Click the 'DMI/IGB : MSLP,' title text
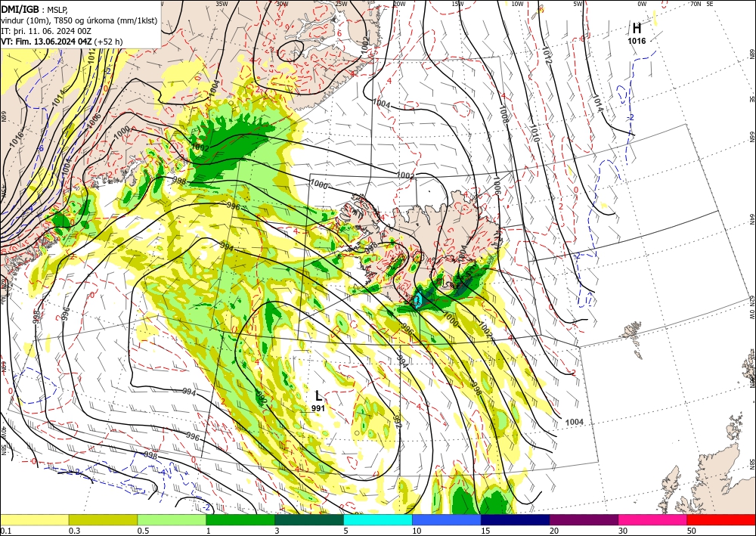 [x=34, y=8]
